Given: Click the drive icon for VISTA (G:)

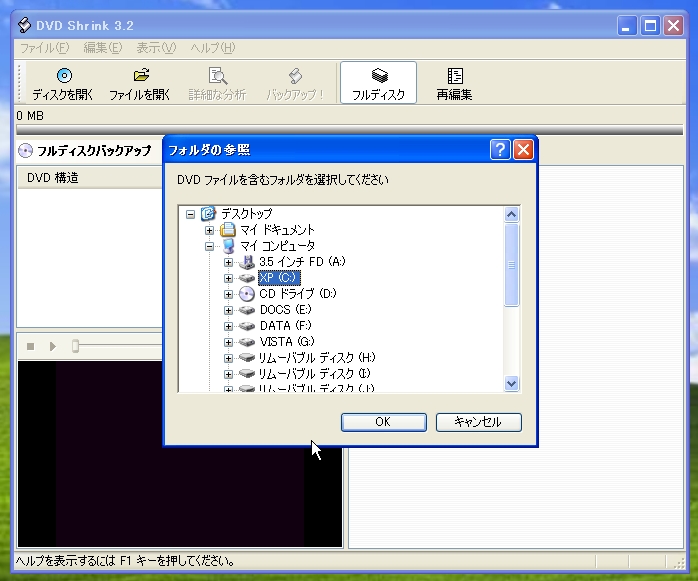Looking at the screenshot, I should pos(247,342).
